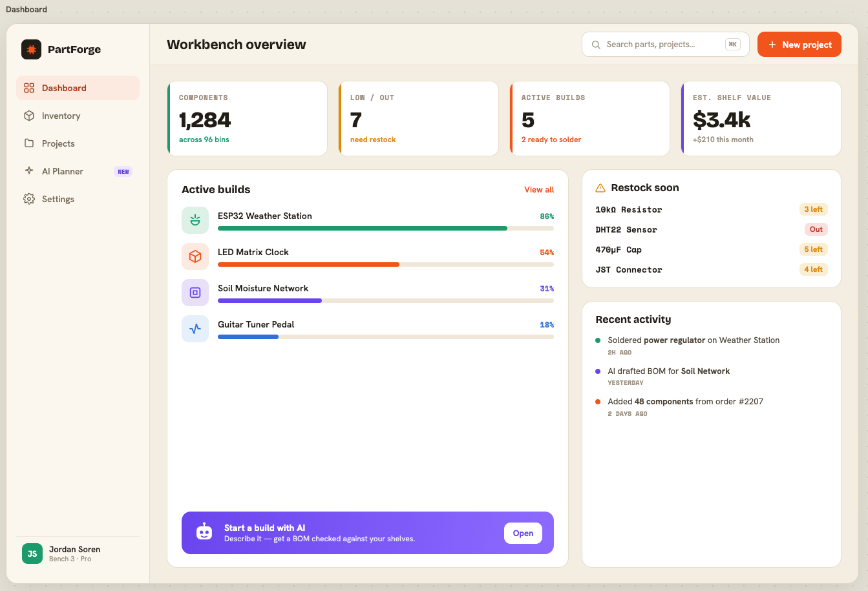The width and height of the screenshot is (868, 591).
Task: Open the Active Builds stat card
Action: (x=590, y=118)
